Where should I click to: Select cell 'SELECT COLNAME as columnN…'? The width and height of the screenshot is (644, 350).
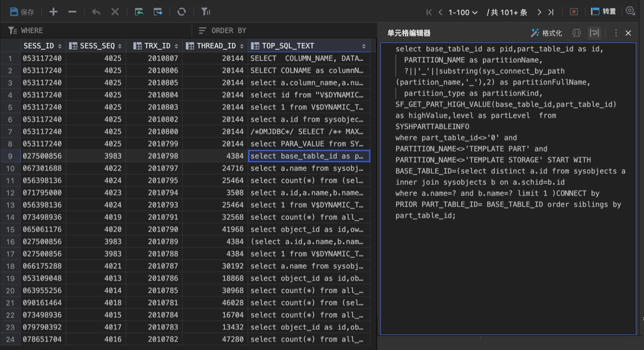tap(309, 71)
